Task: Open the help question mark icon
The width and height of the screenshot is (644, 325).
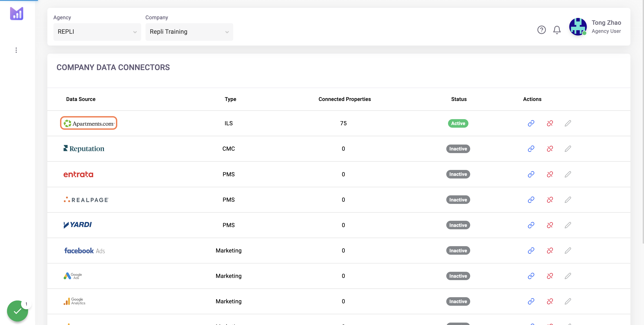Action: (541, 30)
